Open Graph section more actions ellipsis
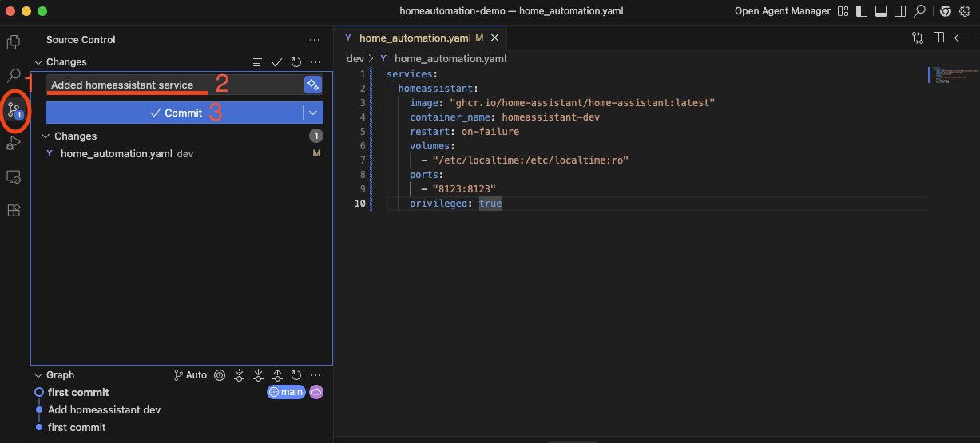 [x=315, y=375]
